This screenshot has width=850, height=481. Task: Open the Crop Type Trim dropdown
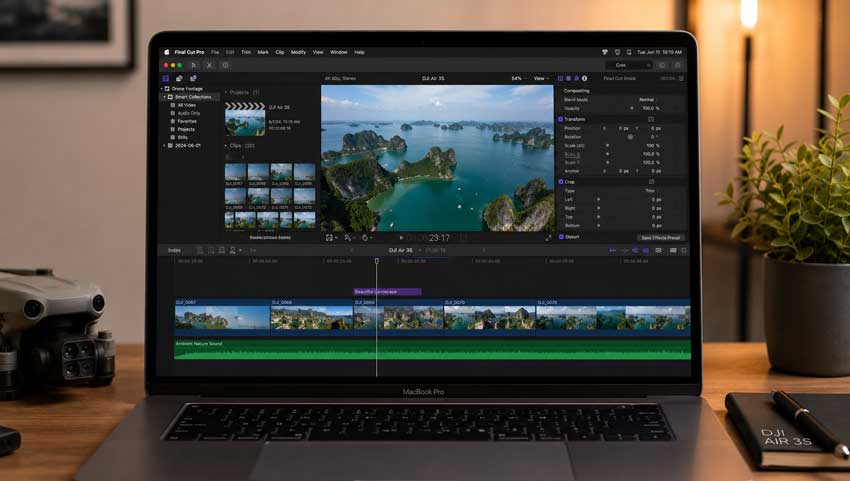pos(651,191)
